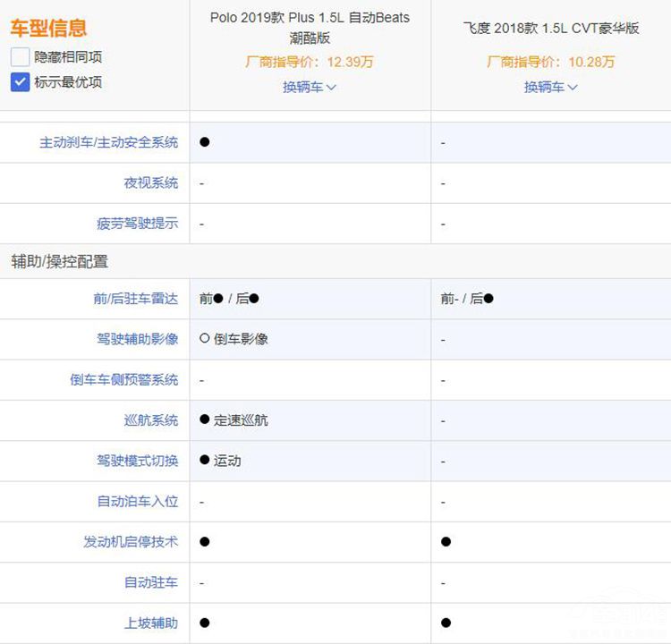
Task: Click the Polo price 12.39万
Action: (310, 62)
